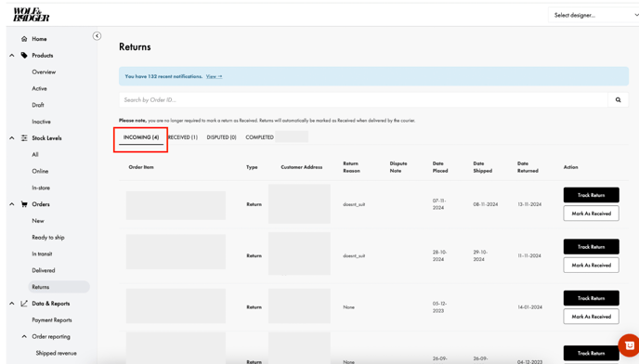
Task: Click the search magnifier icon button
Action: tap(618, 99)
